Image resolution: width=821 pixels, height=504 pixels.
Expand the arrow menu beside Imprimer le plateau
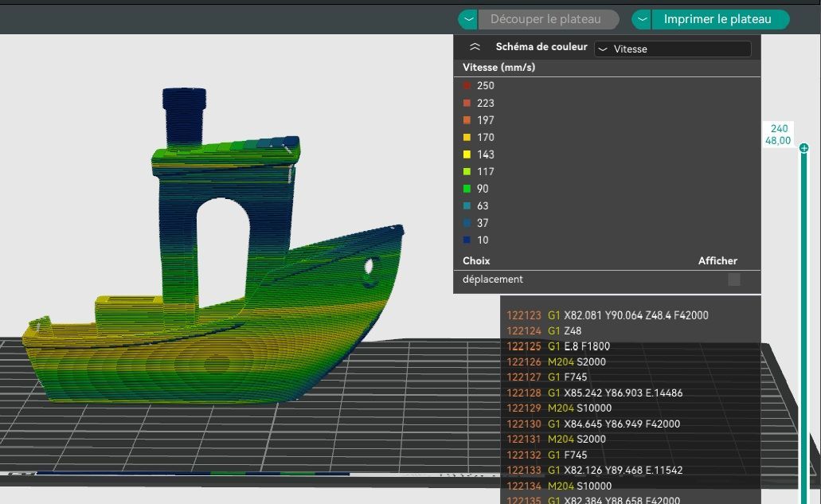tap(642, 19)
